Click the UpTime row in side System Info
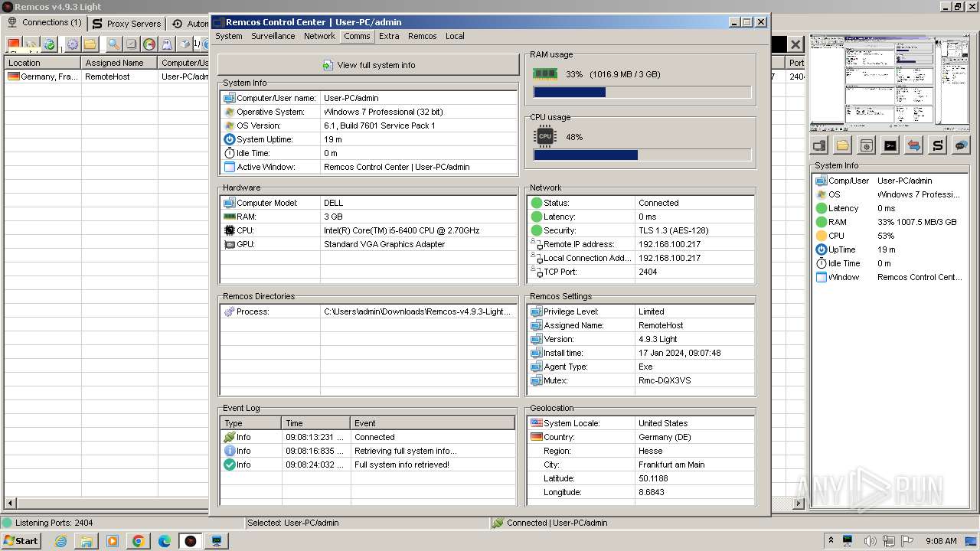This screenshot has height=551, width=980. (x=890, y=249)
